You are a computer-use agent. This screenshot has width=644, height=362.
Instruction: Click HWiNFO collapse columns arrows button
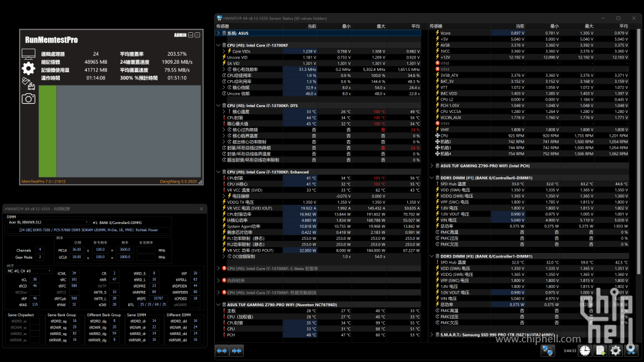[x=237, y=351]
